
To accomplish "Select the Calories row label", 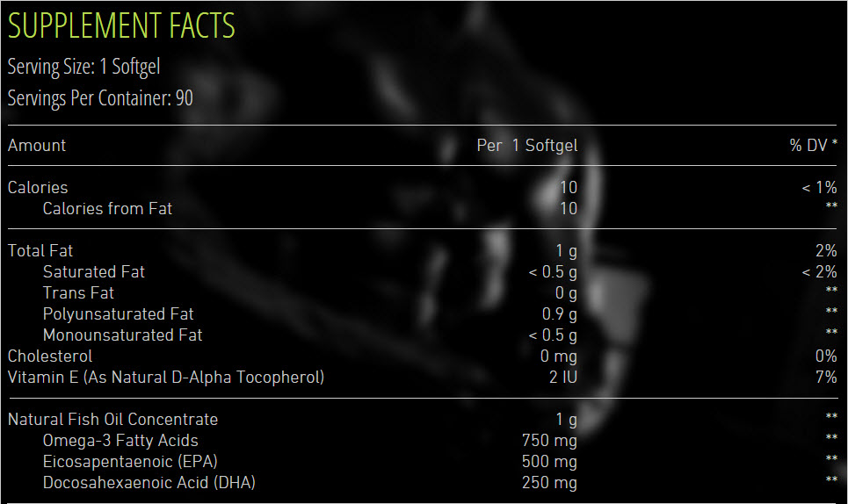I will pyautogui.click(x=38, y=188).
